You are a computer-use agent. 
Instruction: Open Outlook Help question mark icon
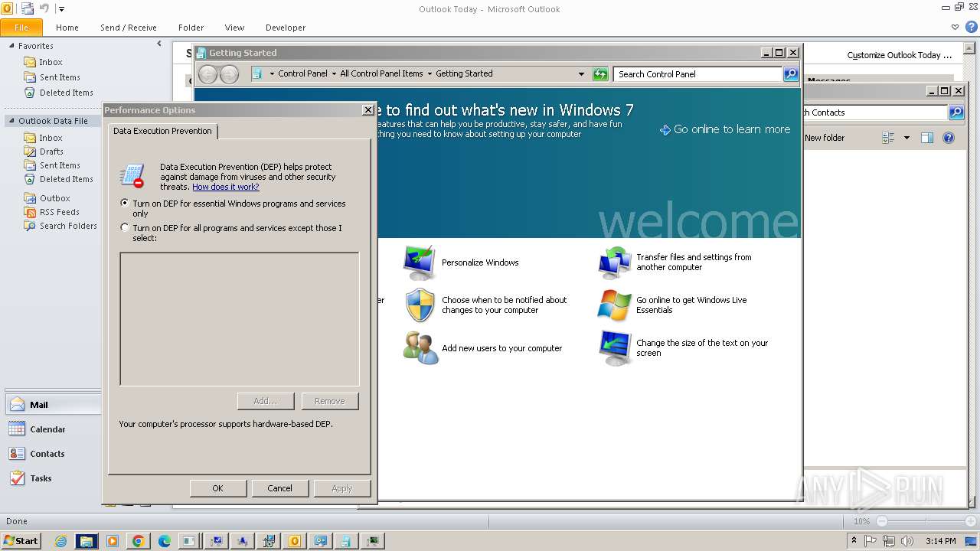point(972,27)
